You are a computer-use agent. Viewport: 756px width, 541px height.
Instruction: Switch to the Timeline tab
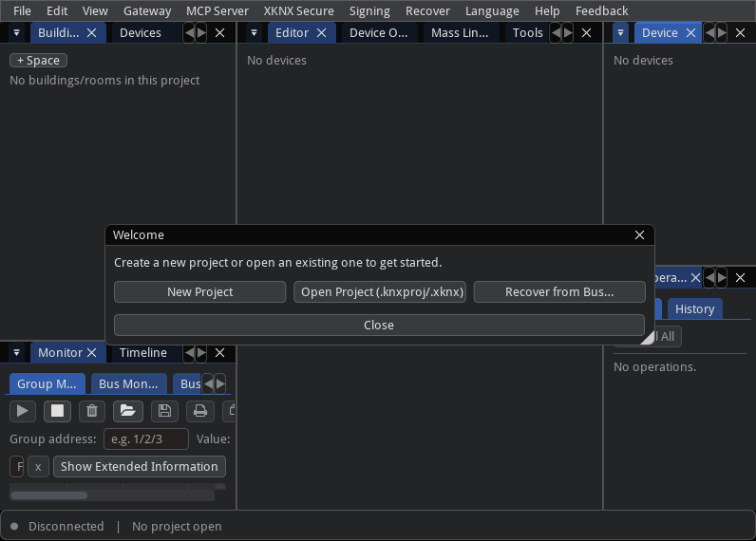click(143, 353)
